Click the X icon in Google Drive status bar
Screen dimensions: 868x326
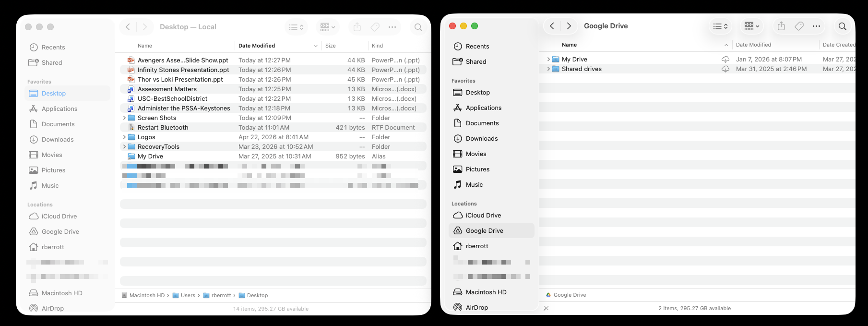[x=546, y=308]
